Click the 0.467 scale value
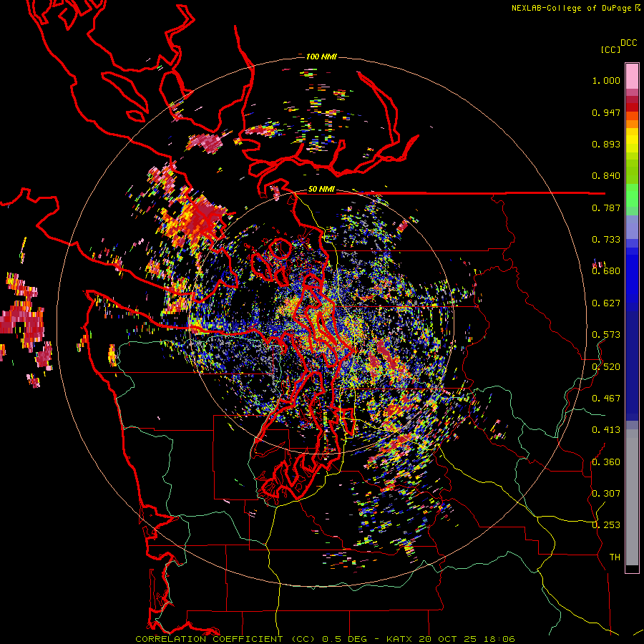The image size is (644, 644). coord(606,399)
